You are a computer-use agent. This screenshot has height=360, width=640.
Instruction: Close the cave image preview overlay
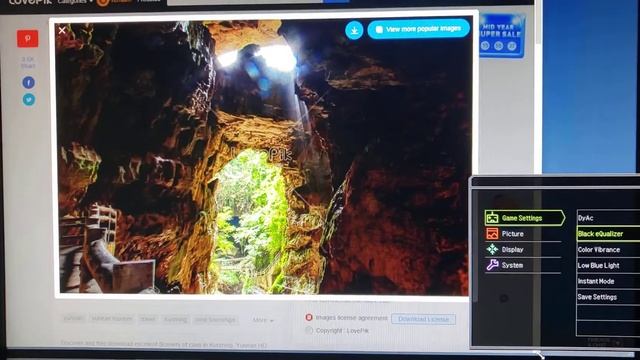(62, 30)
